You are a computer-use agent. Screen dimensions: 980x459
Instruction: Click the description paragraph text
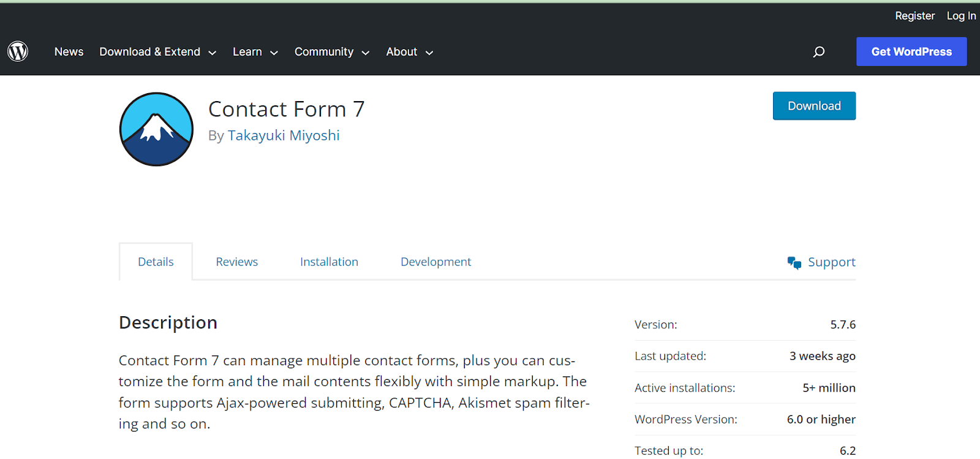pyautogui.click(x=354, y=392)
